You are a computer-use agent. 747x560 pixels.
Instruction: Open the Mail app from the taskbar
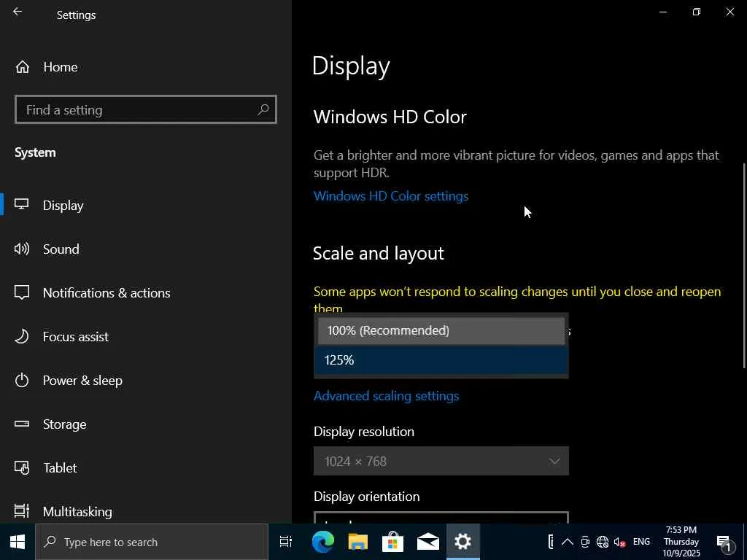pyautogui.click(x=427, y=542)
